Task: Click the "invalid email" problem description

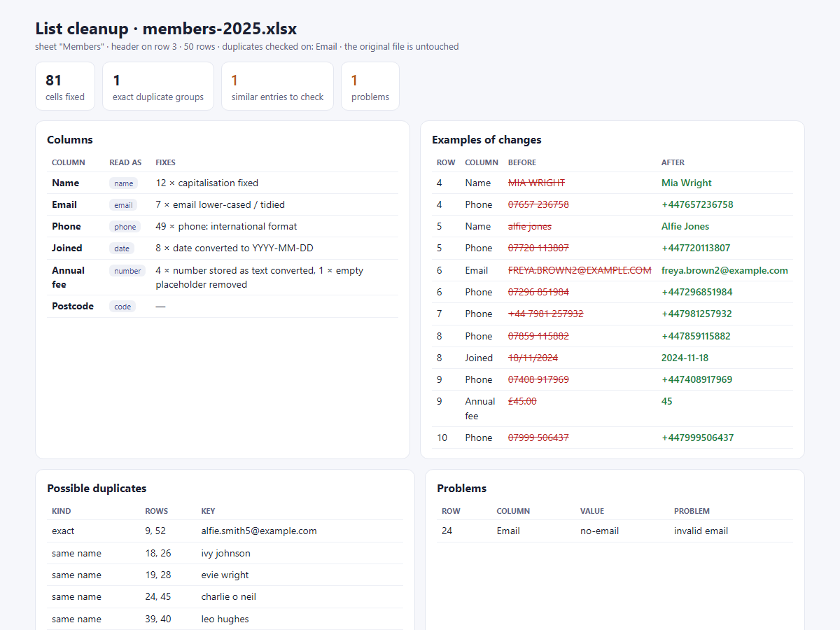Action: 701,531
